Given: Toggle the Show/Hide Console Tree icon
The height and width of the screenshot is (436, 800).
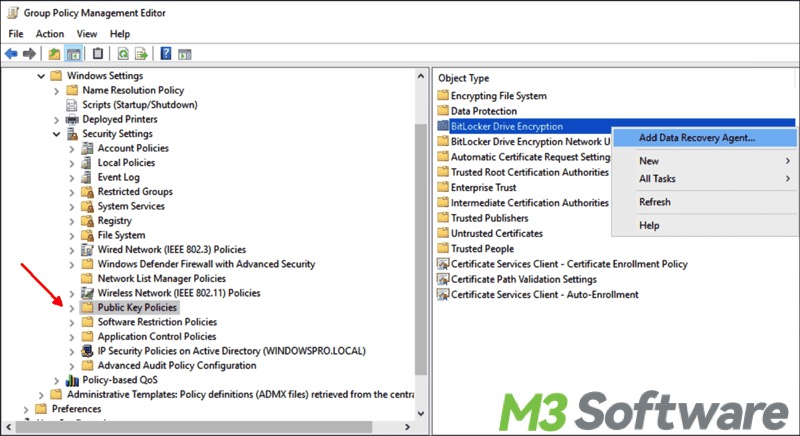Looking at the screenshot, I should (73, 54).
